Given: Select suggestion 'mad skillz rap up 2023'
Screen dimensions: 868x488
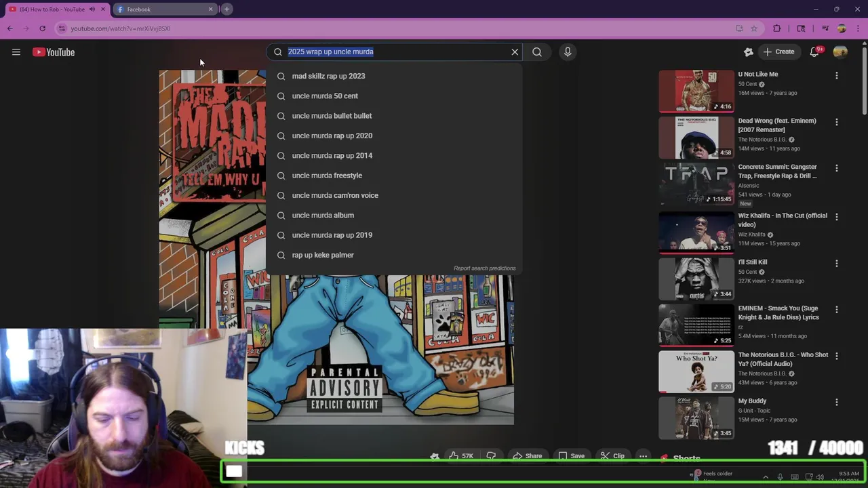Looking at the screenshot, I should pyautogui.click(x=395, y=76).
